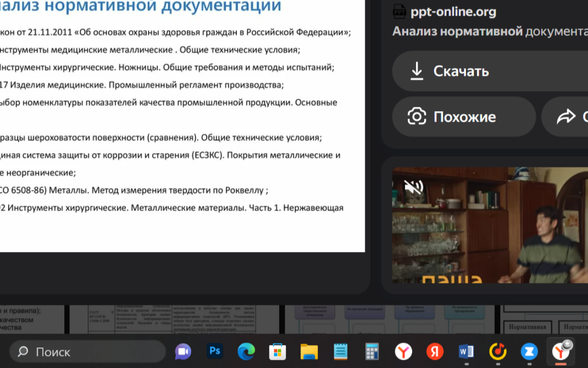Select the thumbnail with colored diagram boxes

click(x=389, y=319)
